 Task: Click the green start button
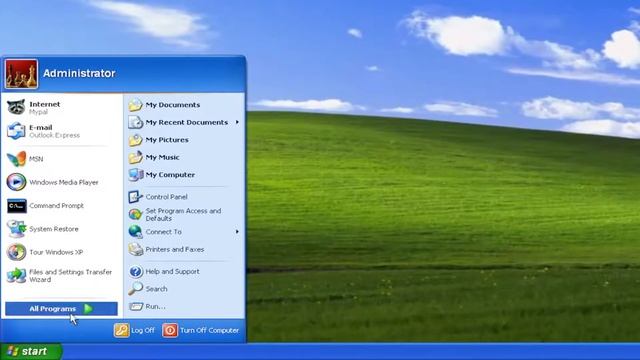pyautogui.click(x=31, y=351)
